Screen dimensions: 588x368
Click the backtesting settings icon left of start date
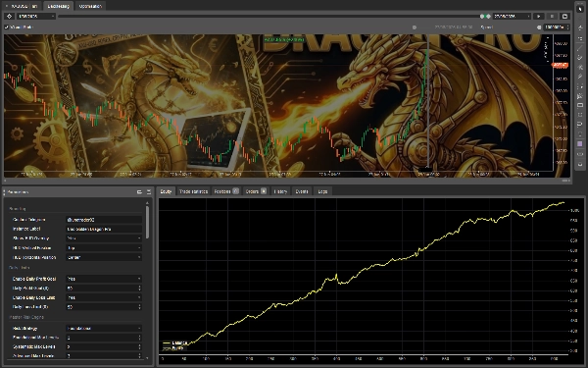tap(10, 16)
